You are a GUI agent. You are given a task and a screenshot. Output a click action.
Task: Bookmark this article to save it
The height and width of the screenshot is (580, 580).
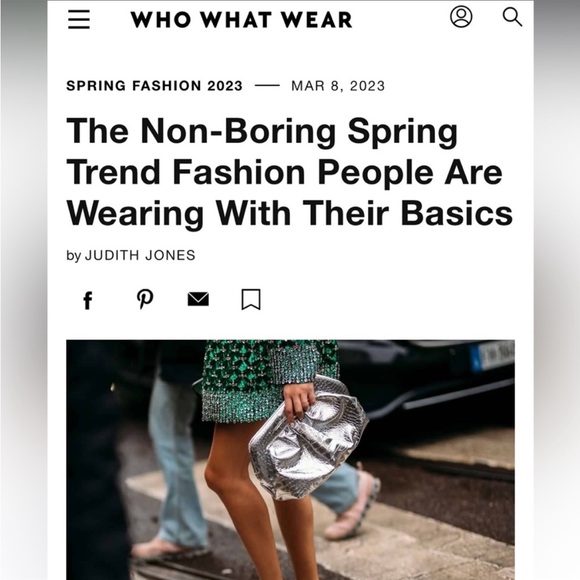tap(251, 299)
